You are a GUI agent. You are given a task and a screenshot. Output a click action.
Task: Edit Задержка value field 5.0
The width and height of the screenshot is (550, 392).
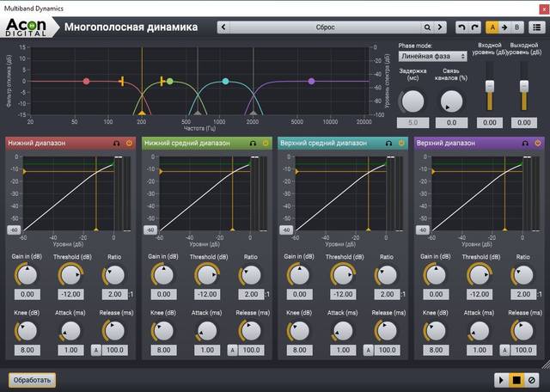coord(412,122)
